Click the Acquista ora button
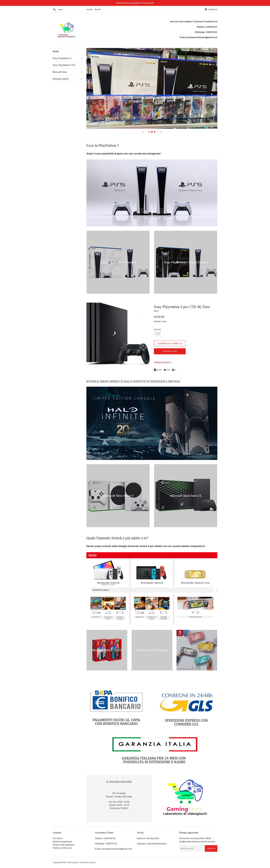The image size is (270, 868). pyautogui.click(x=170, y=351)
